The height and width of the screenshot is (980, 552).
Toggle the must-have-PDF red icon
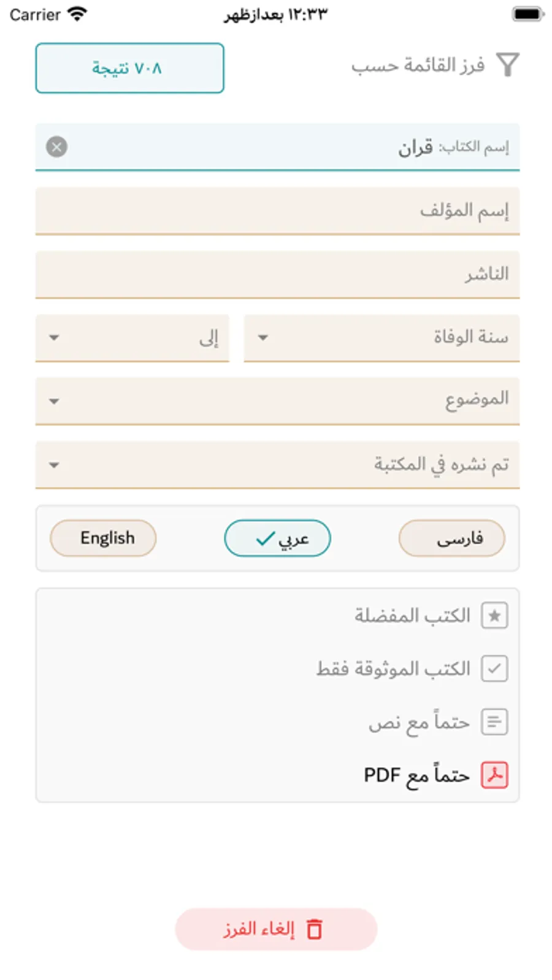494,775
